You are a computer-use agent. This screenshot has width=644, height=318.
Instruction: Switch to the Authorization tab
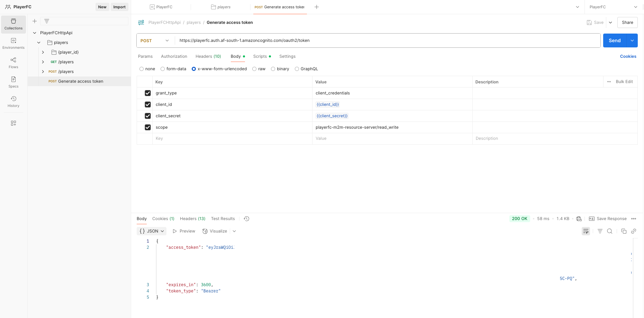174,56
